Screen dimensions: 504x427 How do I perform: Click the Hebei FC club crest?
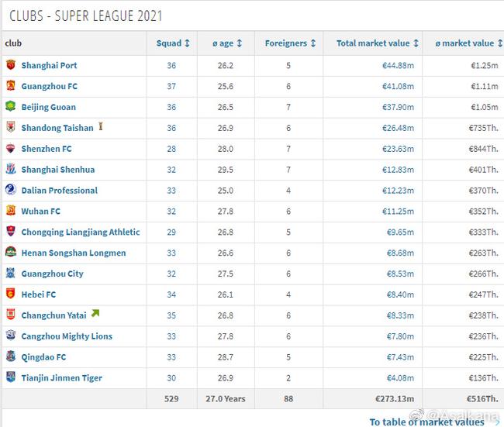point(11,294)
